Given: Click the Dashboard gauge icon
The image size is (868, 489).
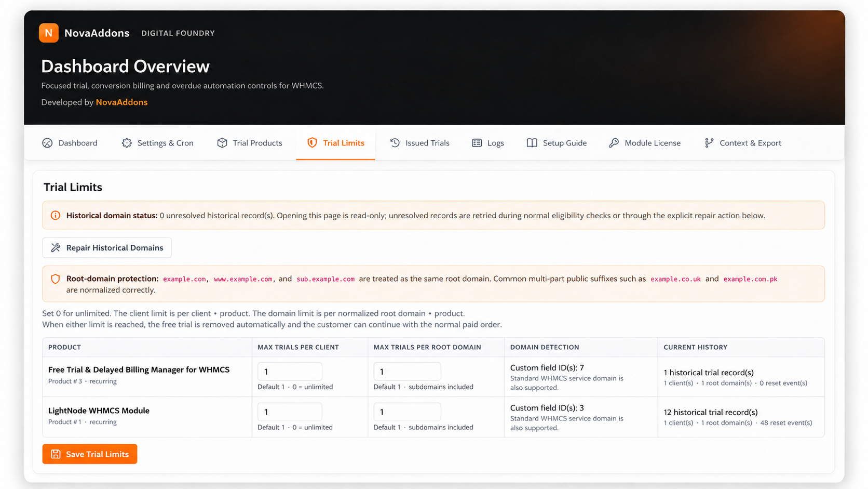Looking at the screenshot, I should [x=47, y=143].
